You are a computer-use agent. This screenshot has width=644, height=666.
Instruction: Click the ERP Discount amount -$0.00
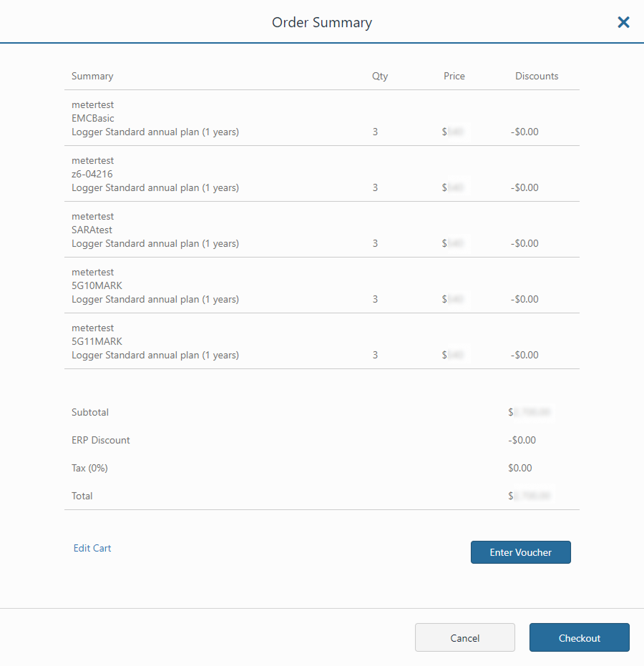[522, 440]
